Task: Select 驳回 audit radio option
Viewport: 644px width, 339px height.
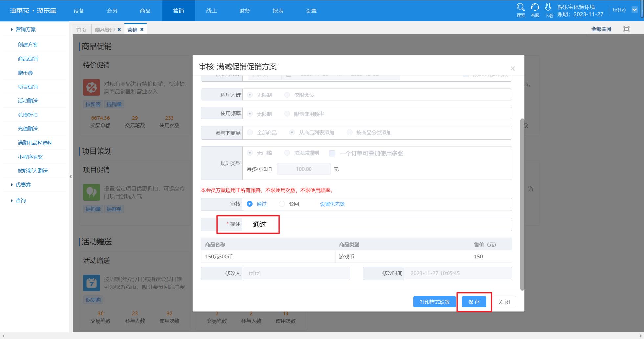Action: pos(282,204)
